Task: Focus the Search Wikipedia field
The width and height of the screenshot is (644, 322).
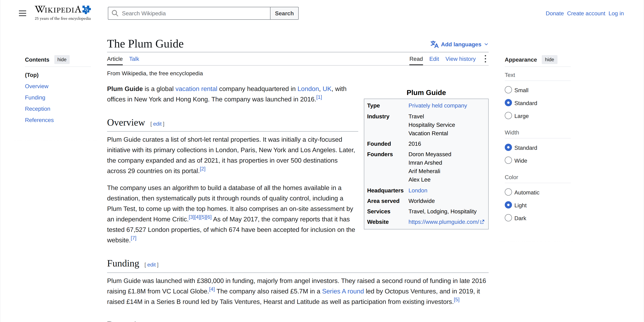Action: pos(189,13)
